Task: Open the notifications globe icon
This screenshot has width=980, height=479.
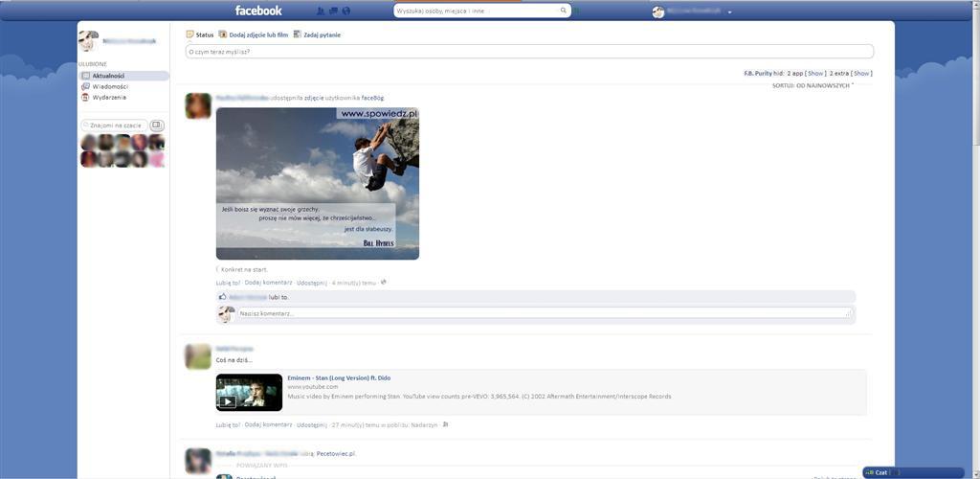Action: [346, 11]
